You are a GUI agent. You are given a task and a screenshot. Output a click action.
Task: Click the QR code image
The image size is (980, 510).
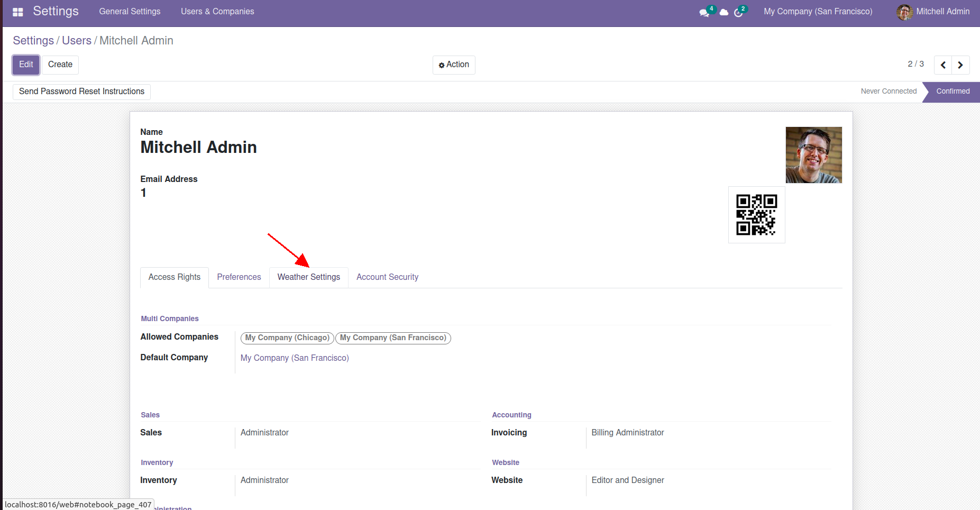756,215
